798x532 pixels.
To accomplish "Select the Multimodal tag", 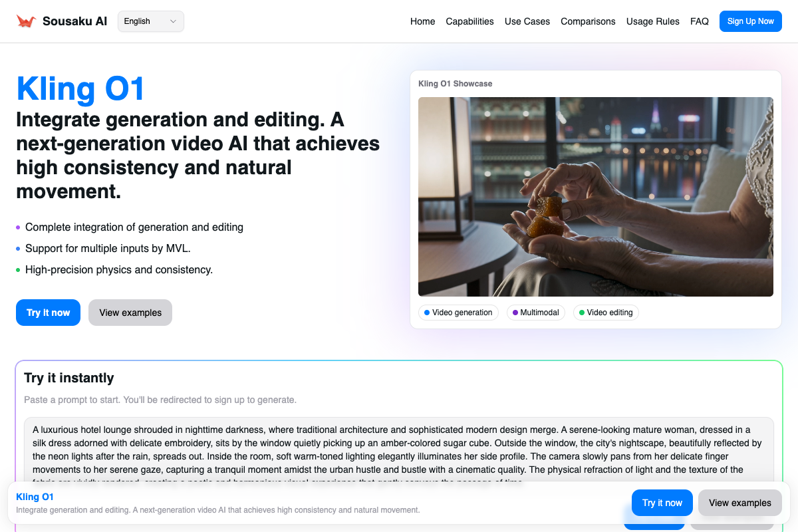I will (x=535, y=313).
